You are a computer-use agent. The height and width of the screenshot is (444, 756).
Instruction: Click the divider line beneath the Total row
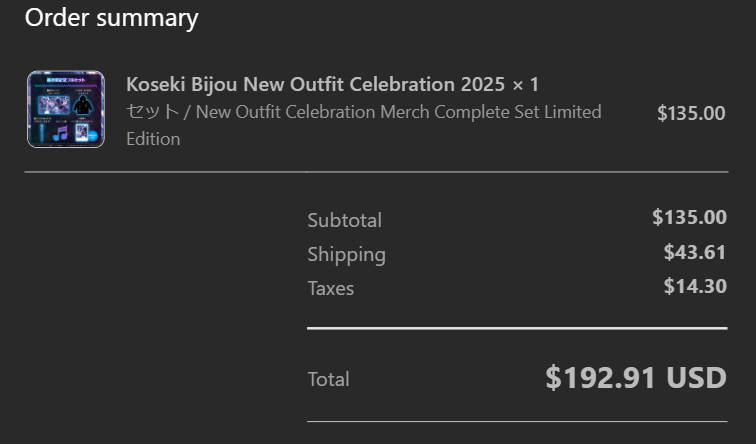(516, 421)
